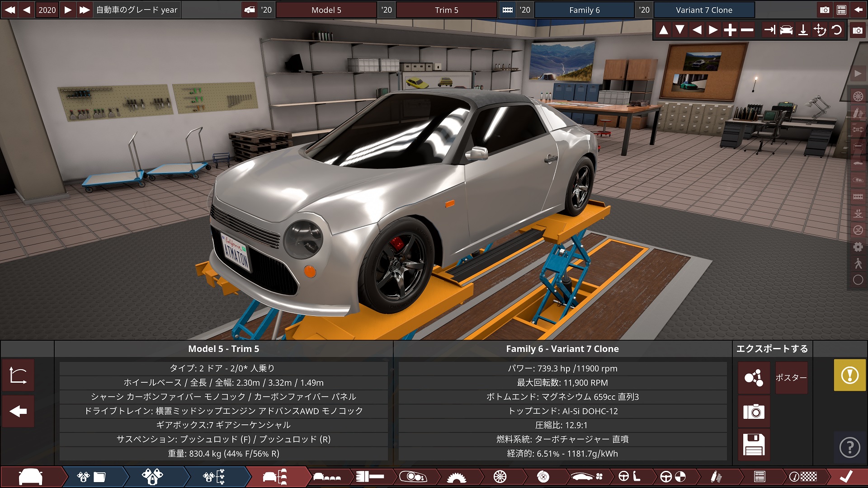Click the reset rotation circular arrow icon

837,30
